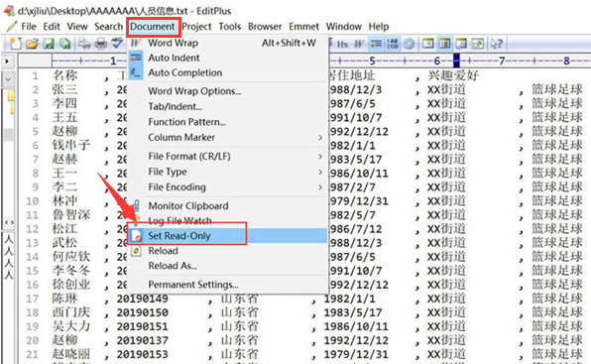Screen dimensions: 591x364
Task: Click the Save All toolbar icon
Action: (x=65, y=44)
